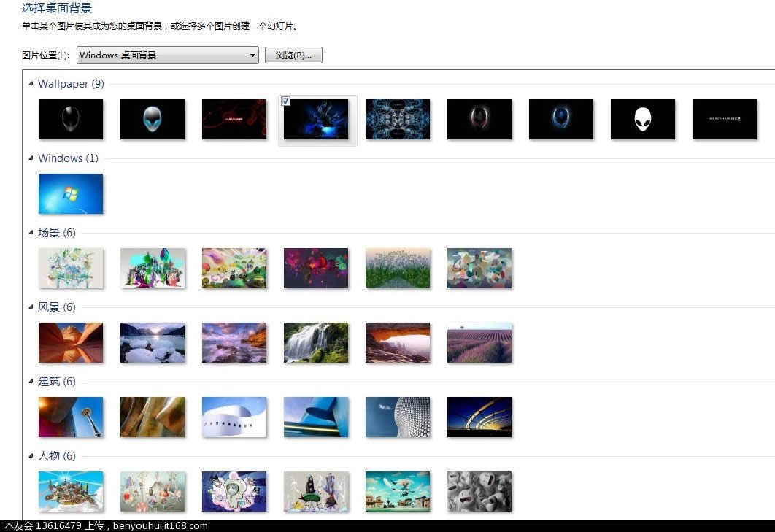Select the rainbow swirl scene wallpaper
The height and width of the screenshot is (532, 775).
click(234, 268)
